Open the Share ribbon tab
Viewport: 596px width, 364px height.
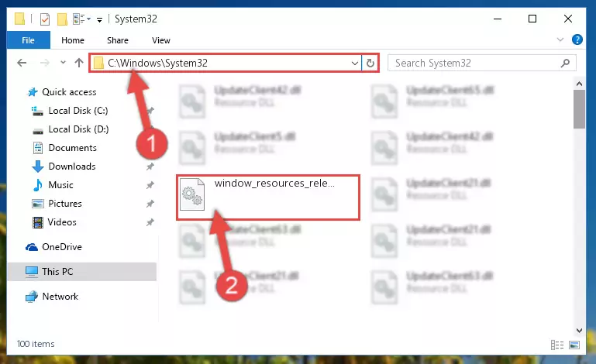click(118, 40)
